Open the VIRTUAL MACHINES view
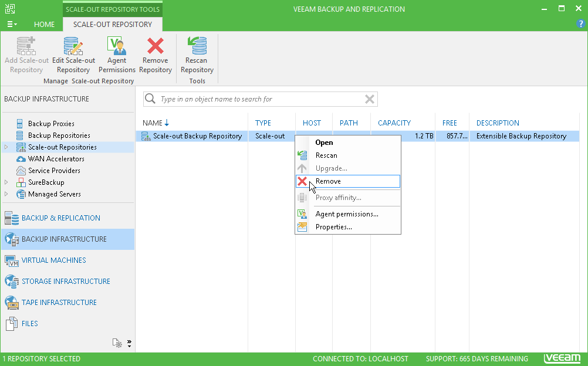The image size is (588, 366). pyautogui.click(x=68, y=260)
